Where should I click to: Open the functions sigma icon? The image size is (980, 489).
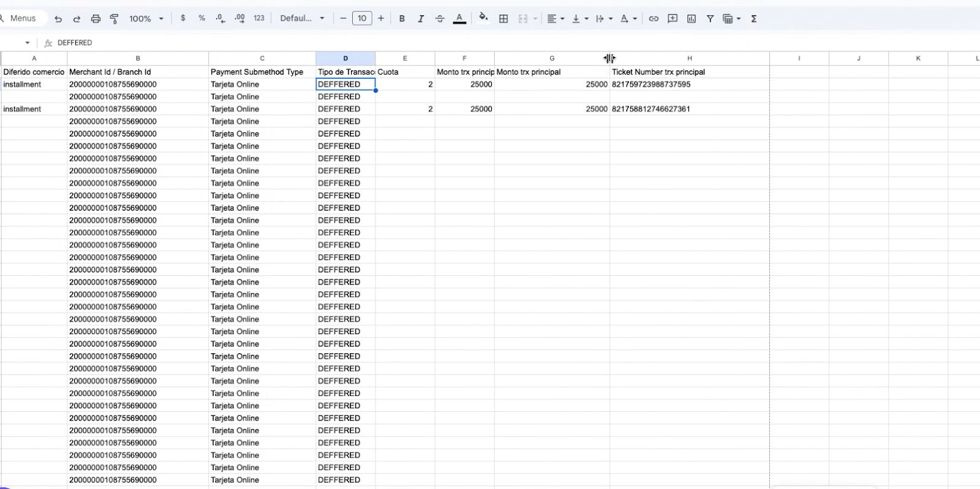coord(754,19)
